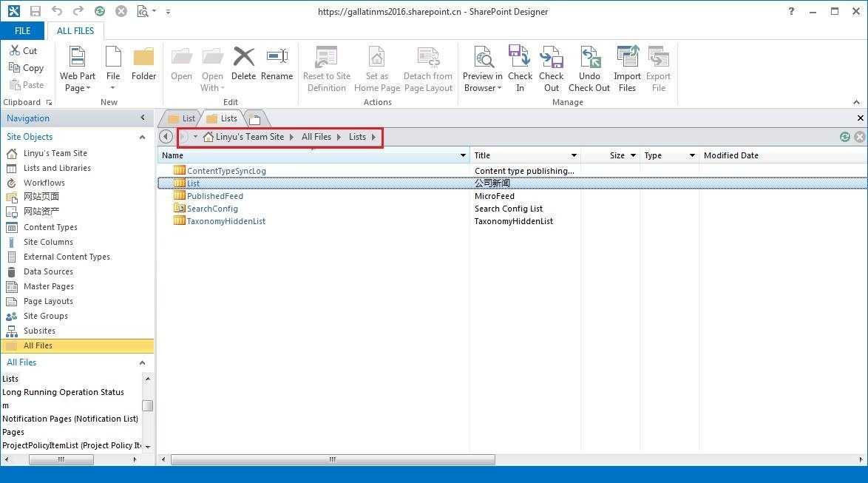This screenshot has height=483, width=868.
Task: Open Type column filter dropdown
Action: [692, 155]
